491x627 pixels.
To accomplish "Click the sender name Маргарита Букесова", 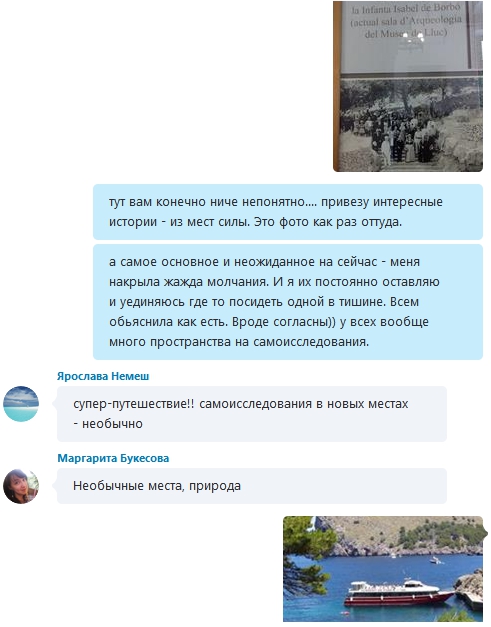I will tap(113, 458).
